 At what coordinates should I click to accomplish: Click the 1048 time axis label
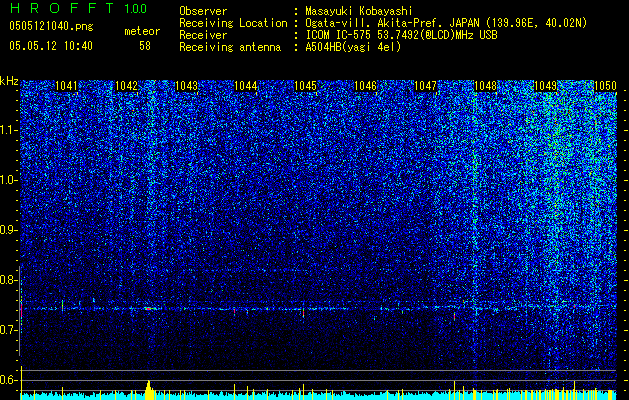point(485,86)
